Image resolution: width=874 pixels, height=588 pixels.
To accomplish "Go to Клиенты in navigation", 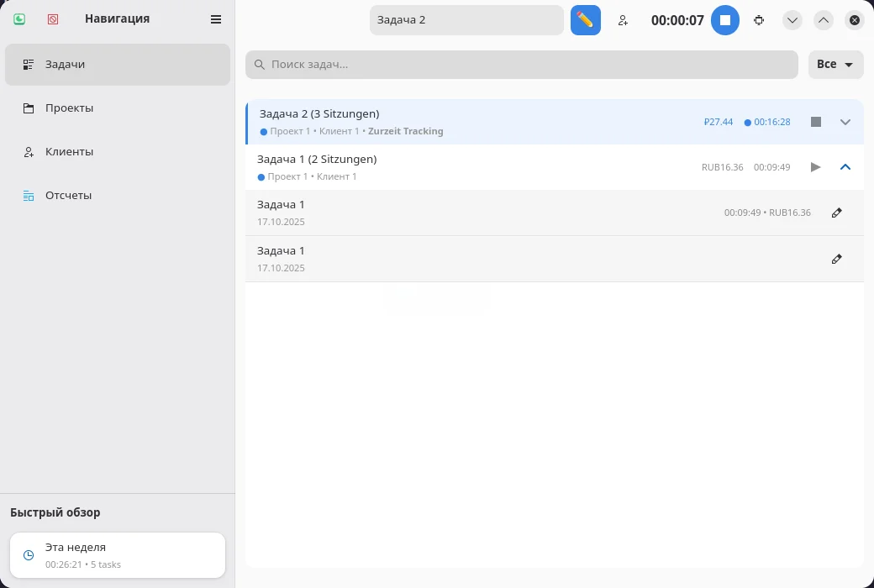I will click(x=69, y=152).
